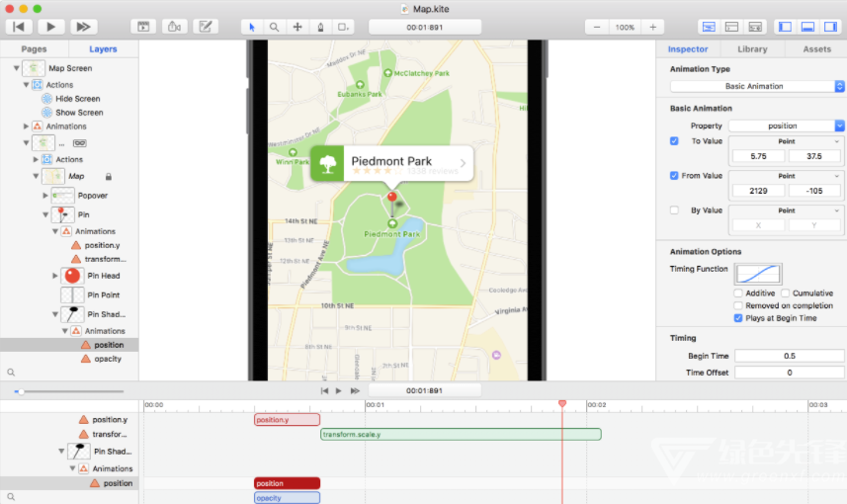
Task: Enable the By Value checkbox
Action: click(x=674, y=210)
